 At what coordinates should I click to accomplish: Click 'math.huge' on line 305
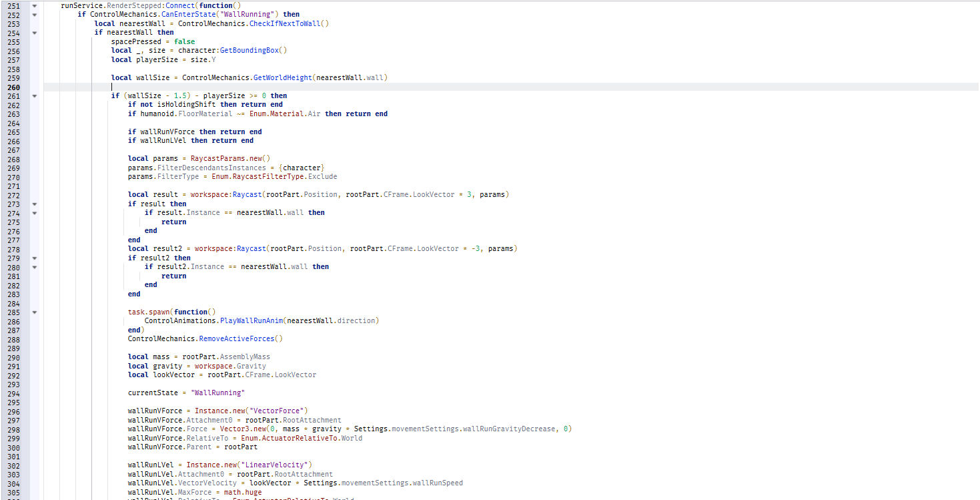243,493
